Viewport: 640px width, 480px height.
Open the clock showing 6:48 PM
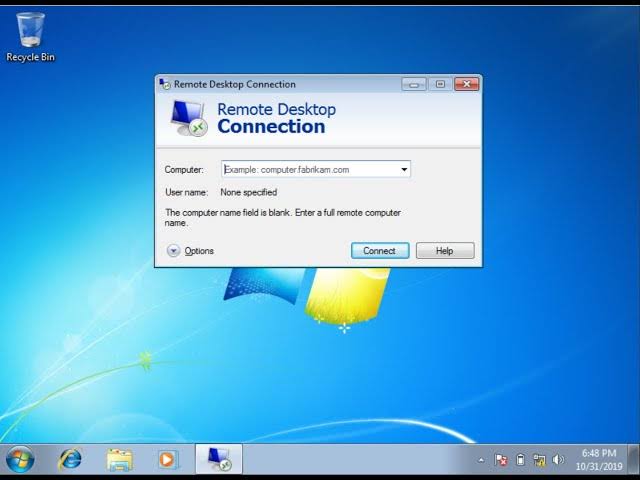click(x=599, y=460)
